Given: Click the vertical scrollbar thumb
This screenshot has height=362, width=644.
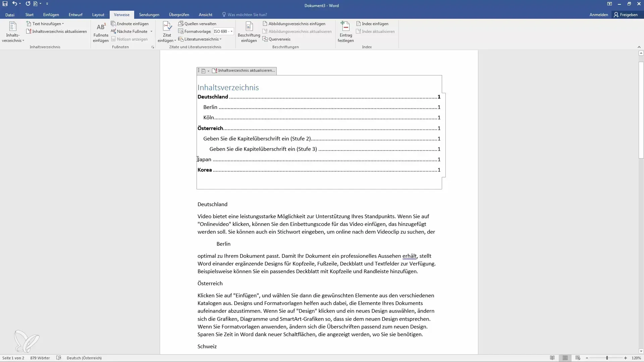Looking at the screenshot, I should point(641,110).
